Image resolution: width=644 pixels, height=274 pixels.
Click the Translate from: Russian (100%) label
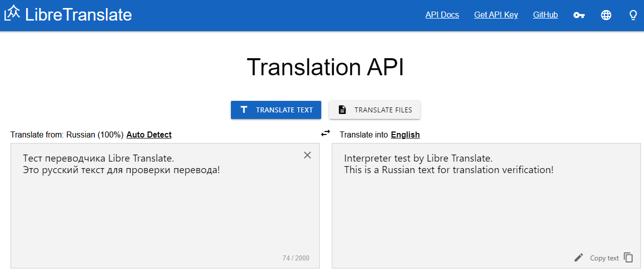click(x=67, y=134)
